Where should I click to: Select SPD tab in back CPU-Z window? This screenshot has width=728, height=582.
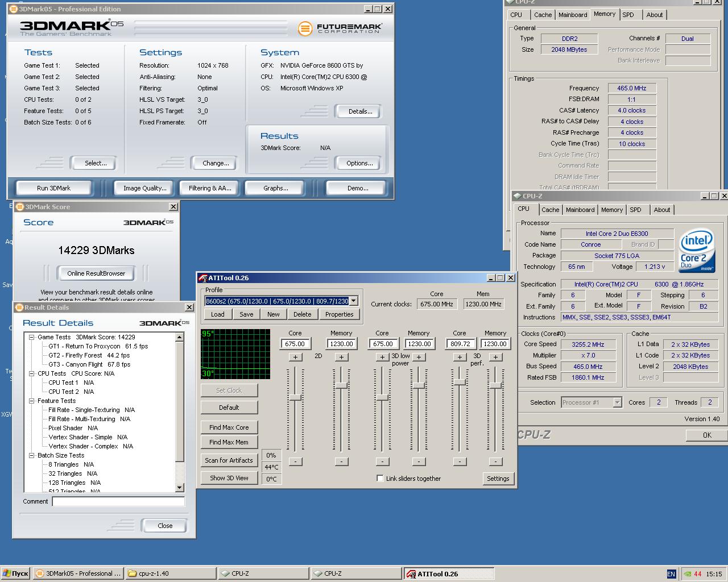click(628, 15)
